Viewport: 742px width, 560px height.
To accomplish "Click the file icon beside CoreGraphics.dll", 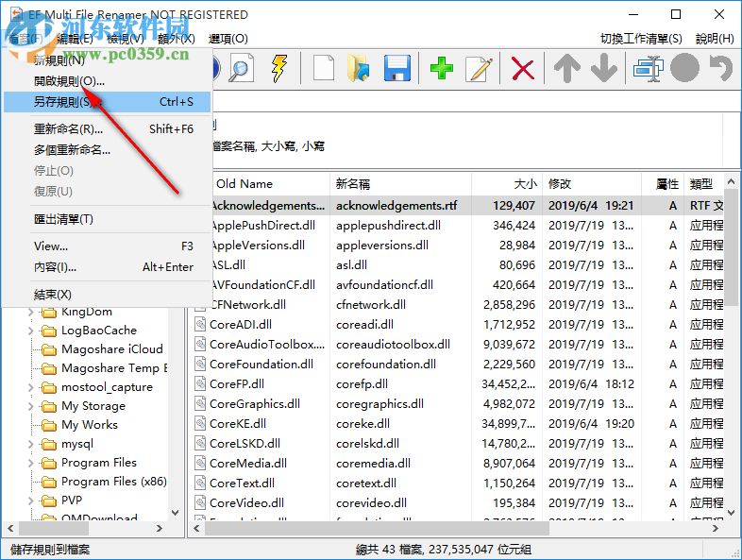I will pos(200,404).
